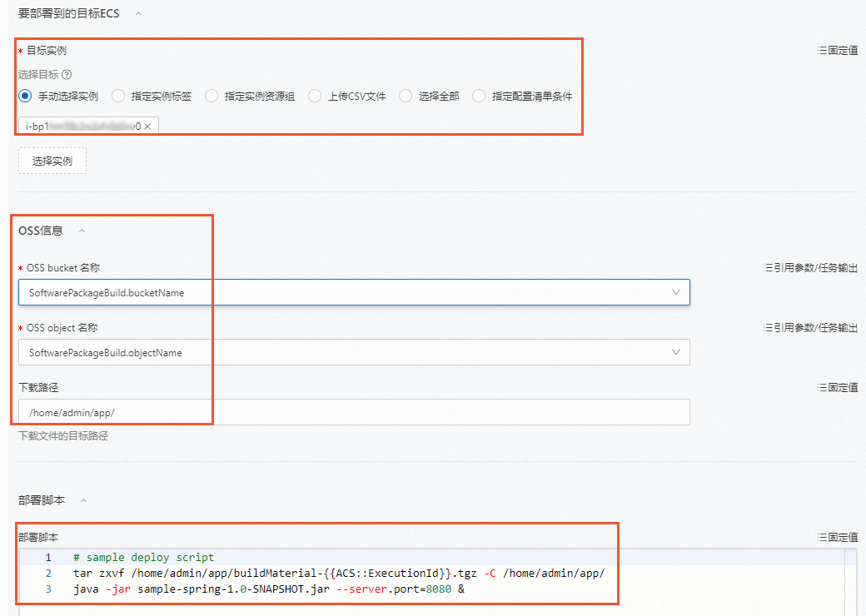Viewport: 866px width, 616px height.
Task: Toggle 固定值 for 下载路径
Action: click(838, 387)
